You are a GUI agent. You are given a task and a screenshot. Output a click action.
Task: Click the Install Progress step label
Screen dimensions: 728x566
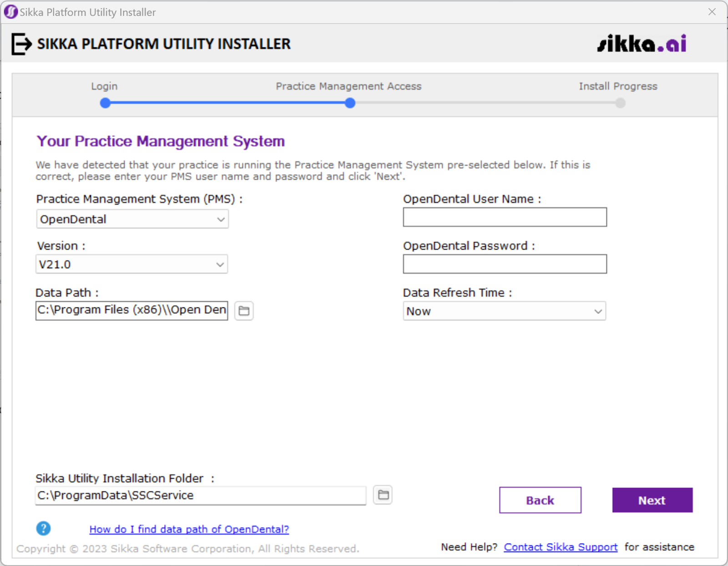(x=618, y=86)
